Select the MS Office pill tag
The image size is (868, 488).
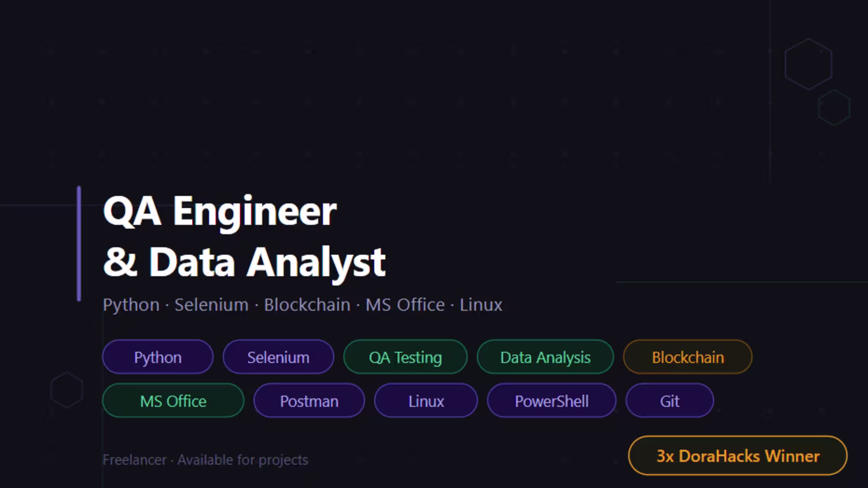(x=173, y=401)
